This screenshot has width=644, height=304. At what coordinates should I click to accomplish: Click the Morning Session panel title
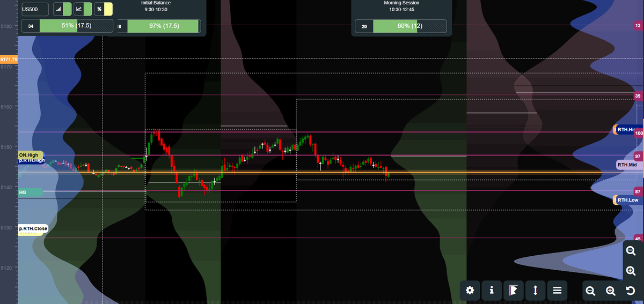401,3
